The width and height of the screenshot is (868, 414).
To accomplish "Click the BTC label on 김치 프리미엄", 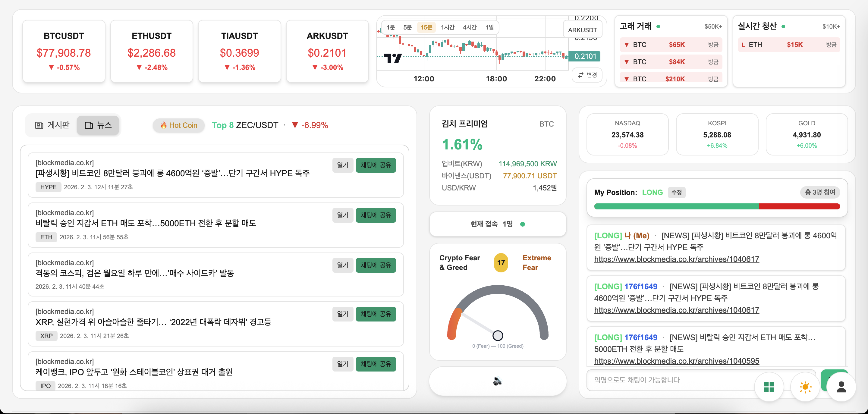I will [546, 124].
